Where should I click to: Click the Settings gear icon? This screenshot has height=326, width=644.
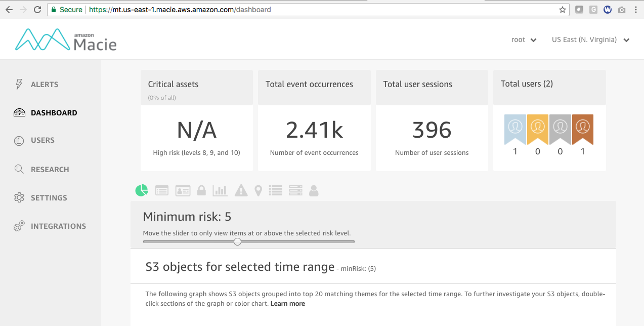(x=19, y=197)
